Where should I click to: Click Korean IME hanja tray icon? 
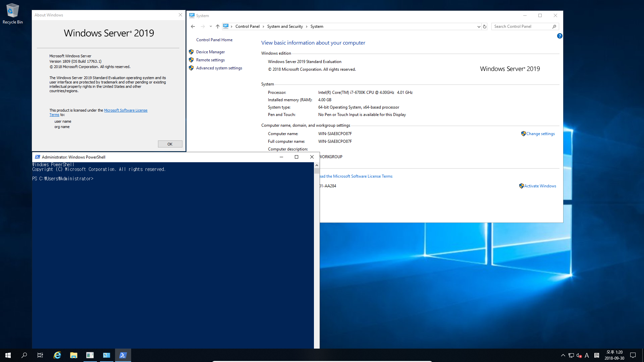(x=597, y=355)
